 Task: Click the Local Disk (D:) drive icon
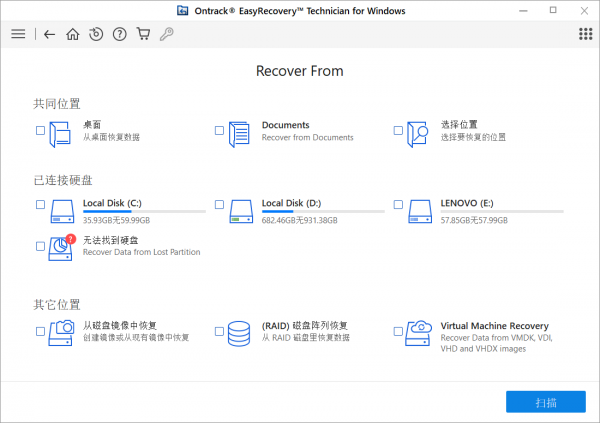coord(241,211)
